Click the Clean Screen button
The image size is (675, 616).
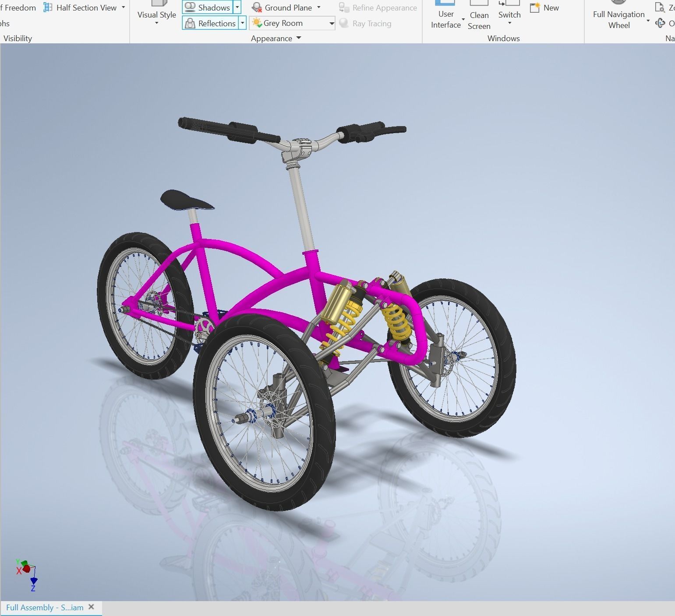click(479, 16)
